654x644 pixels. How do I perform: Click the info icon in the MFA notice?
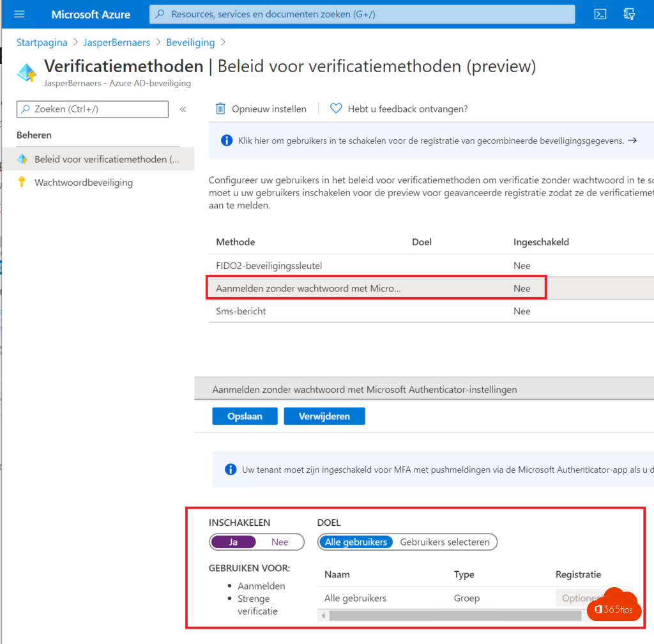231,470
